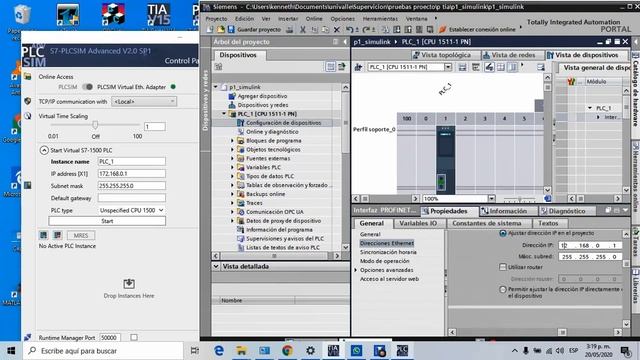This screenshot has height=360, width=640.
Task: Open Chrome from the Windows taskbar
Action: tap(287, 351)
